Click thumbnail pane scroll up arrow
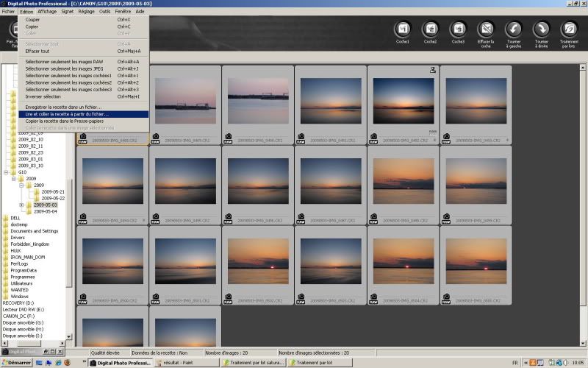The height and width of the screenshot is (368, 588). [x=583, y=68]
